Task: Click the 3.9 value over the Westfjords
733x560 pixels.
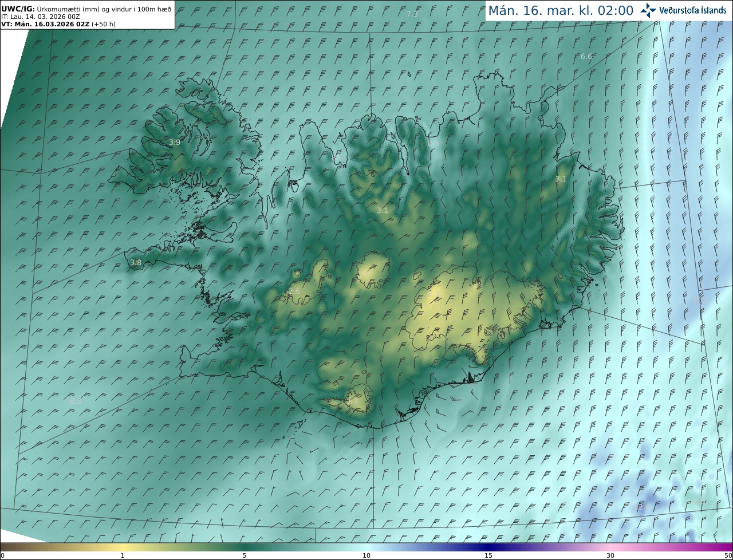Action: [x=175, y=142]
